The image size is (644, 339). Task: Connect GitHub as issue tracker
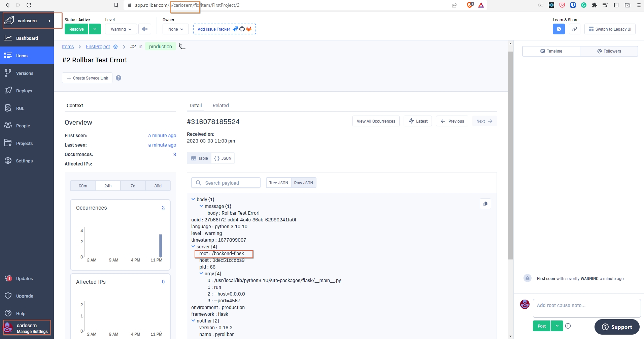[x=242, y=29]
